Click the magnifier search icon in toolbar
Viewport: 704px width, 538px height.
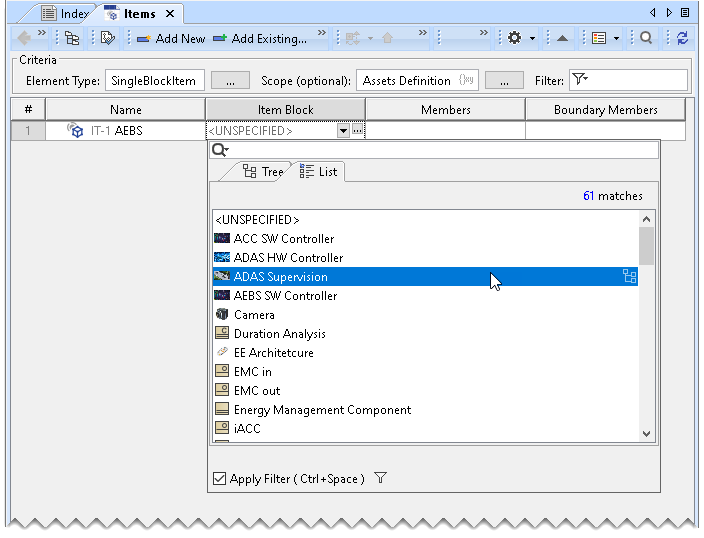click(647, 38)
